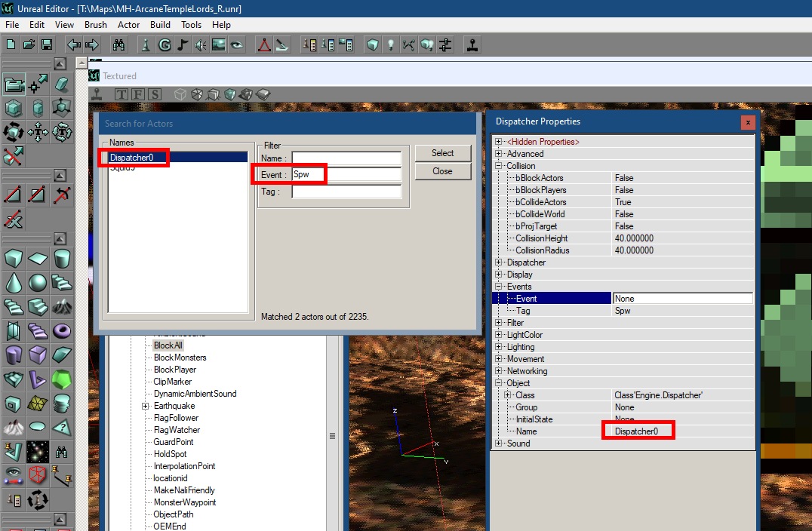
Task: Expand the Collision properties category
Action: pos(497,165)
